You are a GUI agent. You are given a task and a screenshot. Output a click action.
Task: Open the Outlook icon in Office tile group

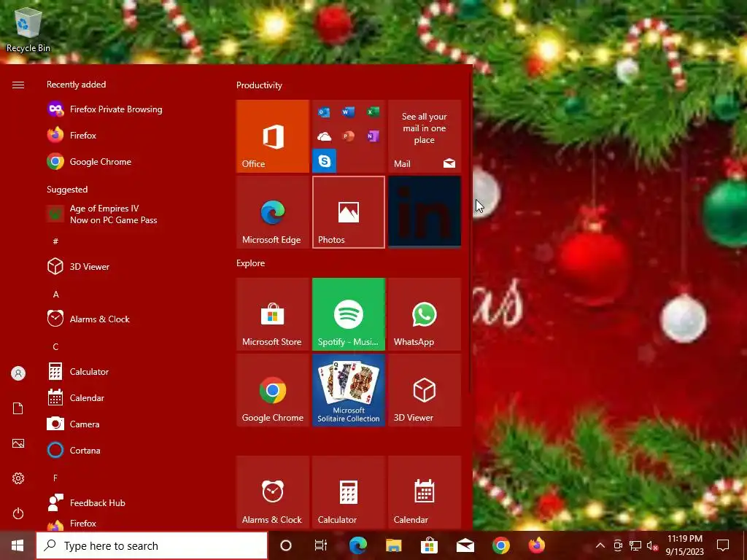[324, 112]
